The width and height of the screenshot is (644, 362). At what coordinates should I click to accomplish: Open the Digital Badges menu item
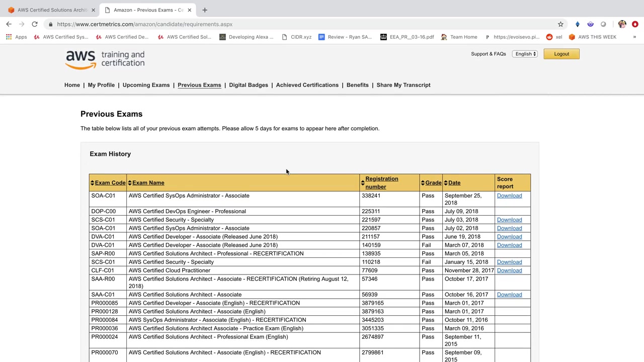(x=249, y=85)
